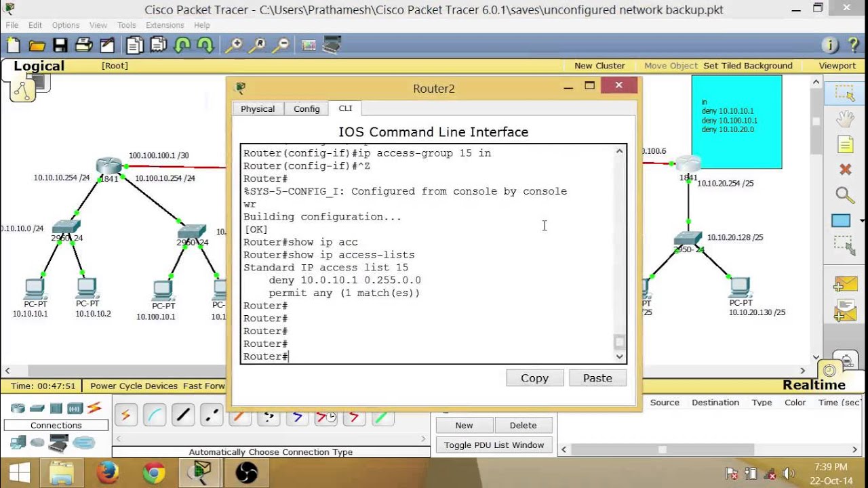868x488 pixels.
Task: Click Power Cycle Devices
Action: click(134, 386)
